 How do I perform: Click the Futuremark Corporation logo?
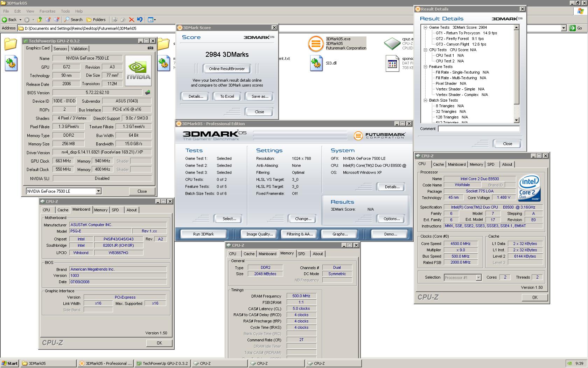pos(380,135)
